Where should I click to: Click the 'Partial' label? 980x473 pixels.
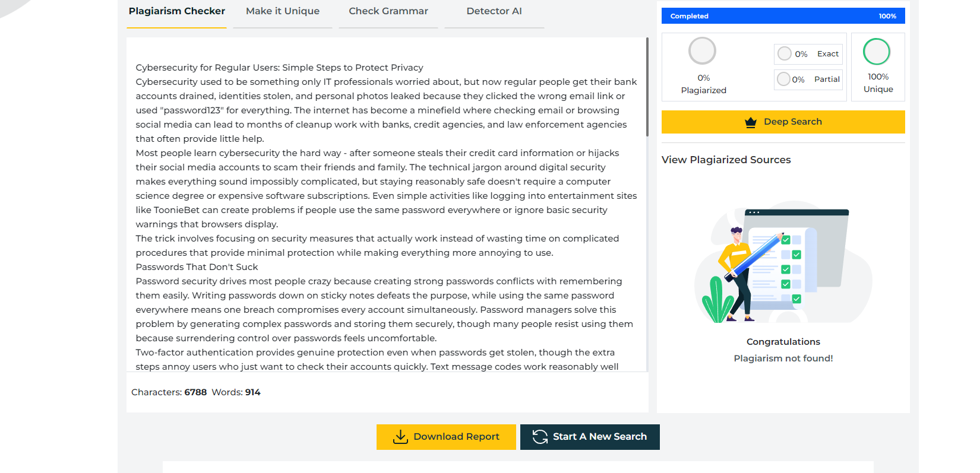point(827,80)
